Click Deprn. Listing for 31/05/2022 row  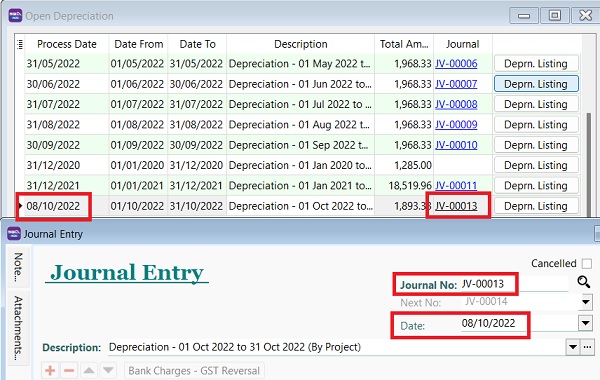click(x=536, y=64)
